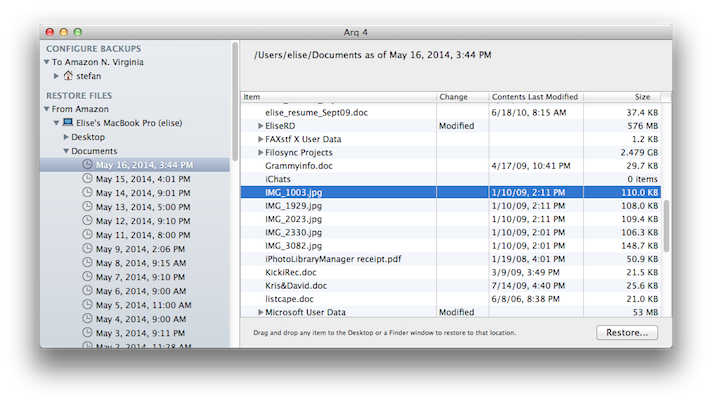Expand the stefan folder tree item
This screenshot has width=712, height=403.
[56, 76]
